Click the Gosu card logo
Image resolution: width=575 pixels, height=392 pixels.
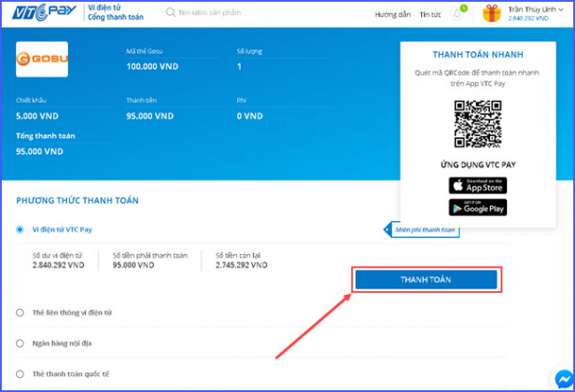pos(42,59)
